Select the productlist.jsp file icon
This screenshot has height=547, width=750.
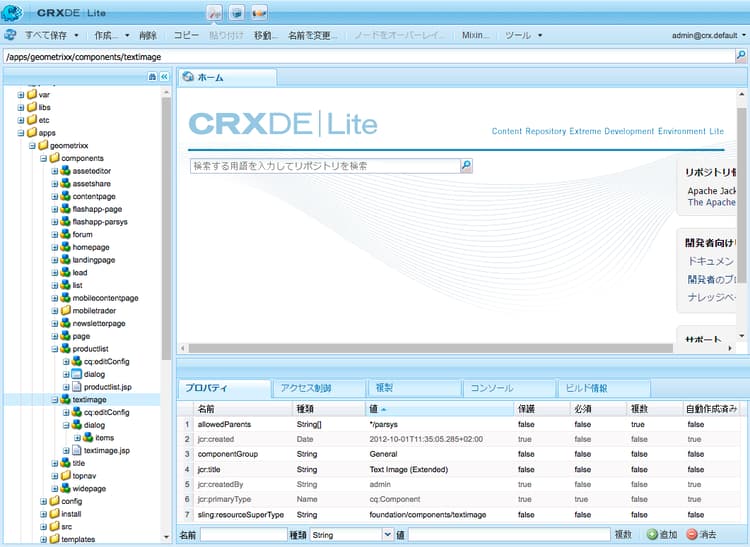pos(77,387)
